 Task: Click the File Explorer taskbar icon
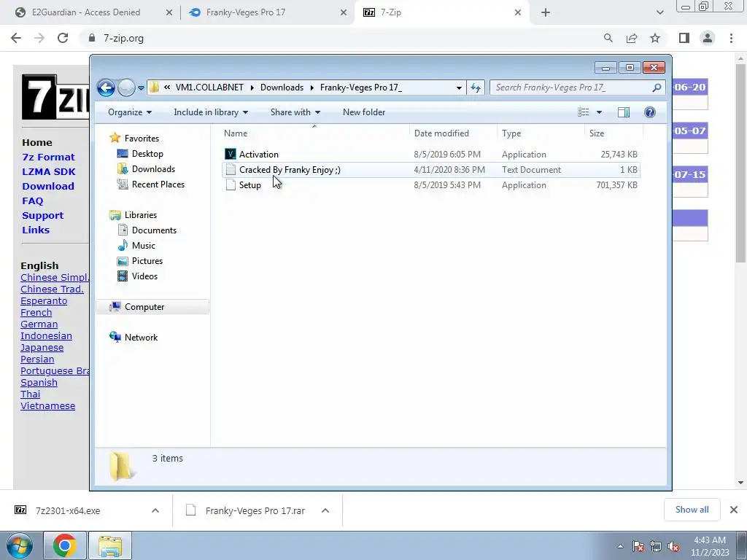(110, 545)
